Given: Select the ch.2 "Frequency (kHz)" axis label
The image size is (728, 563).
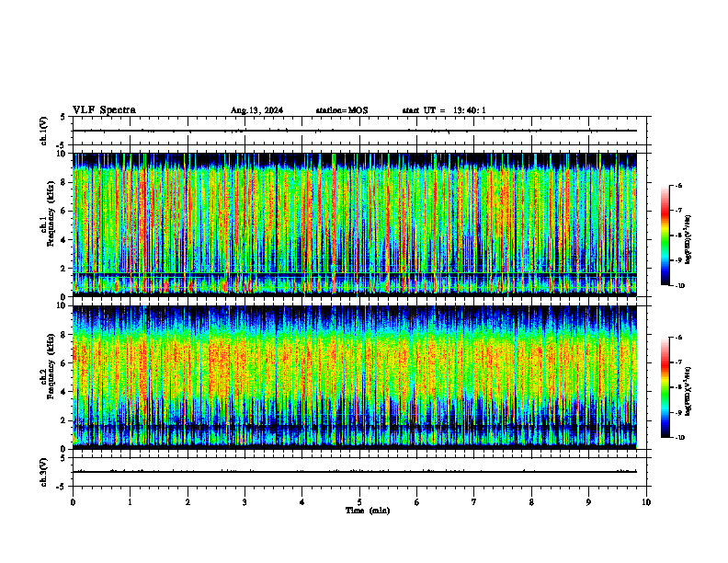Looking at the screenshot, I should [51, 366].
